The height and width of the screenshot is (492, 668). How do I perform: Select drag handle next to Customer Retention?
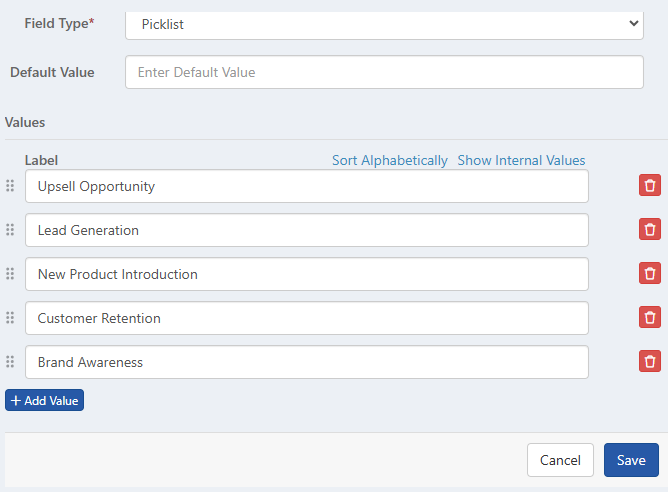10,318
